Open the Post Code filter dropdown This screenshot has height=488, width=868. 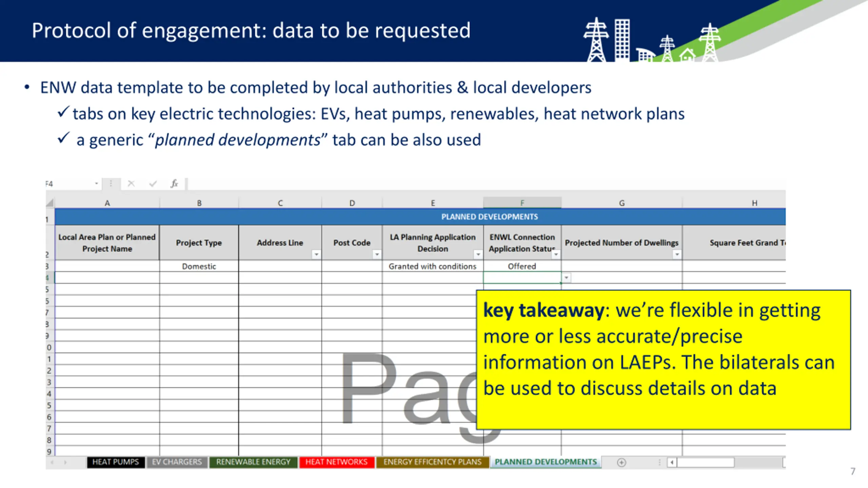pos(377,254)
